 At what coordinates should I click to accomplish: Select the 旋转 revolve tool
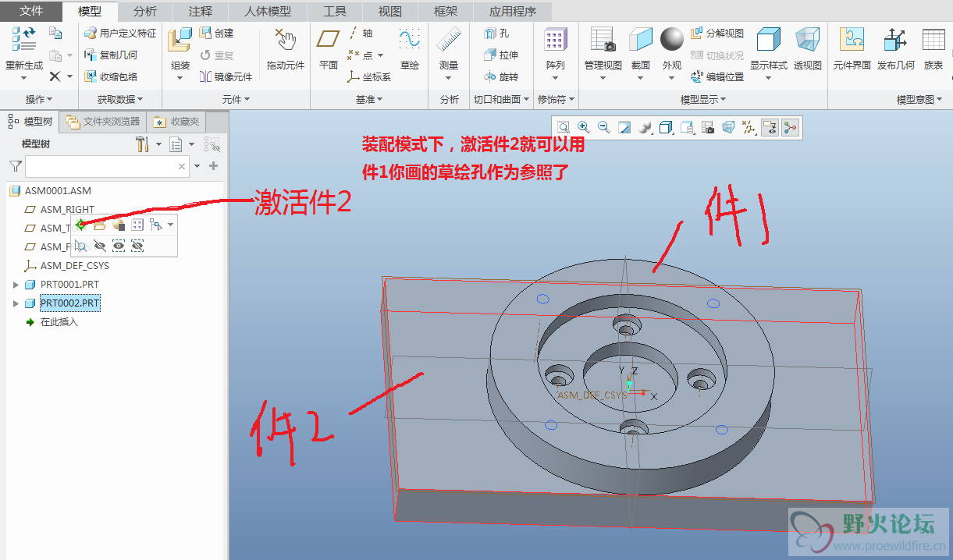(500, 76)
